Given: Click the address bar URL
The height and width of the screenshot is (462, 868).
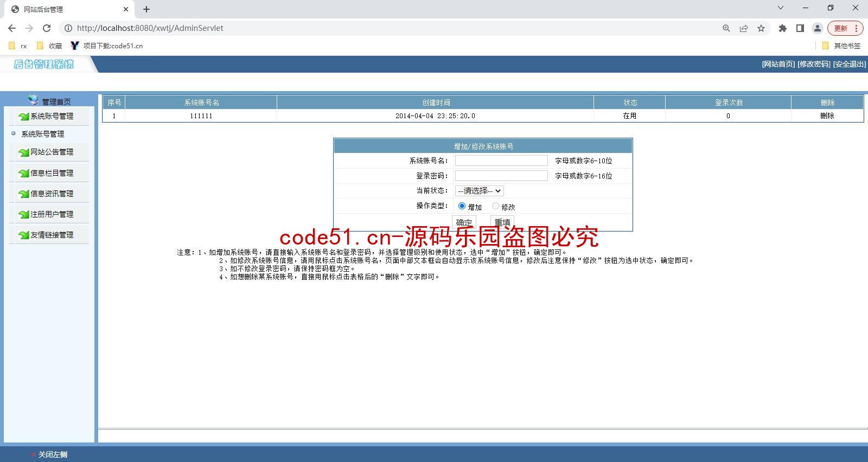Looking at the screenshot, I should click(x=150, y=28).
